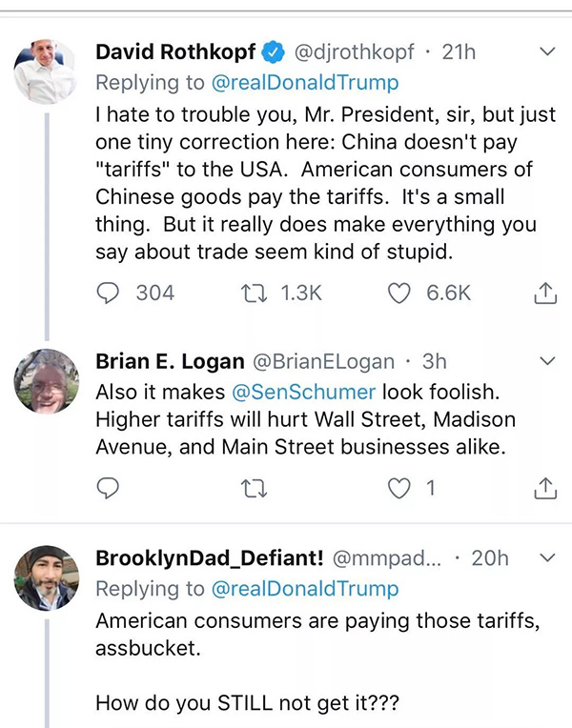
Task: Open BrooklynDad_Defiant's profile photo
Action: [45, 576]
